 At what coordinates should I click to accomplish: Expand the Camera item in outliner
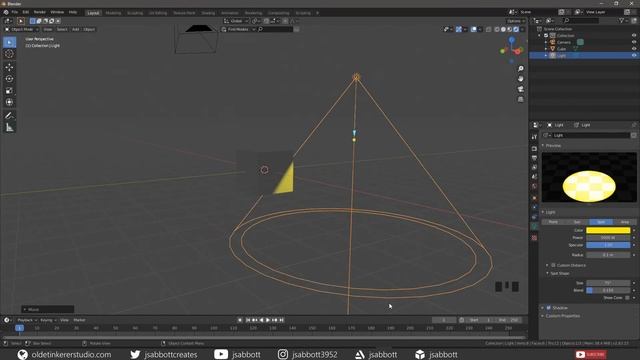546,42
